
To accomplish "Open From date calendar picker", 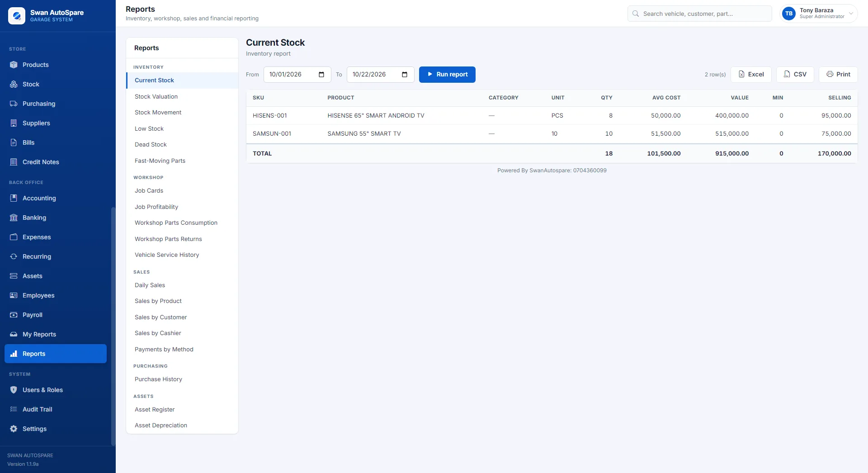I will pos(321,75).
